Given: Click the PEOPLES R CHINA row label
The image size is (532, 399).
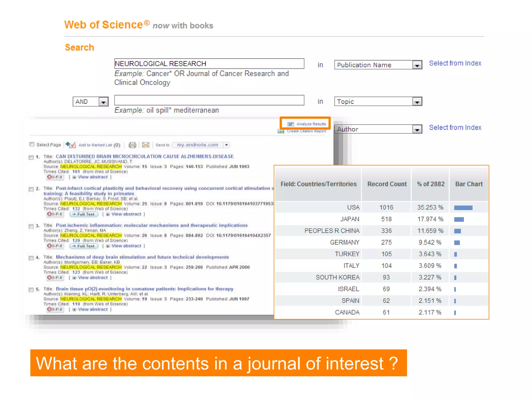Looking at the screenshot, I should coord(332,231).
